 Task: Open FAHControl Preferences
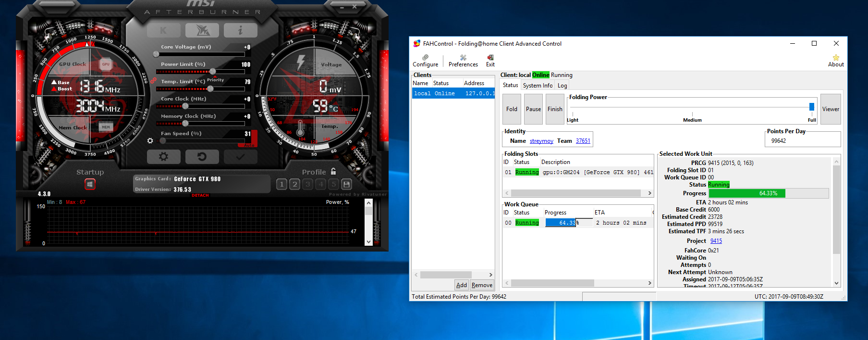click(x=463, y=61)
